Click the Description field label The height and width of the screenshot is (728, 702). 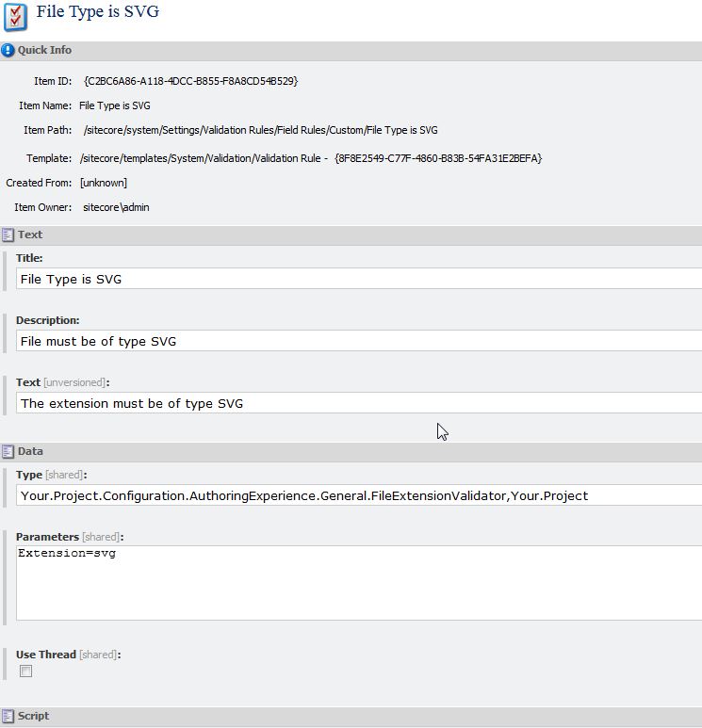(48, 320)
